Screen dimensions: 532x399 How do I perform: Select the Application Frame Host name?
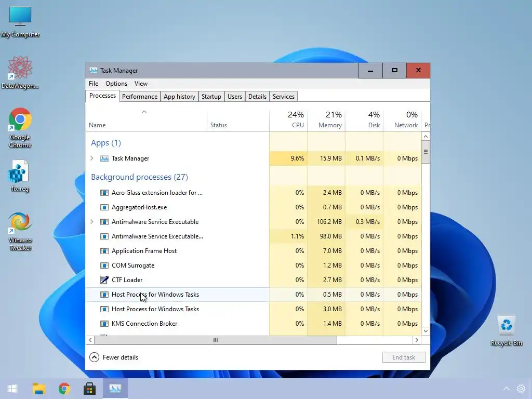coord(144,251)
